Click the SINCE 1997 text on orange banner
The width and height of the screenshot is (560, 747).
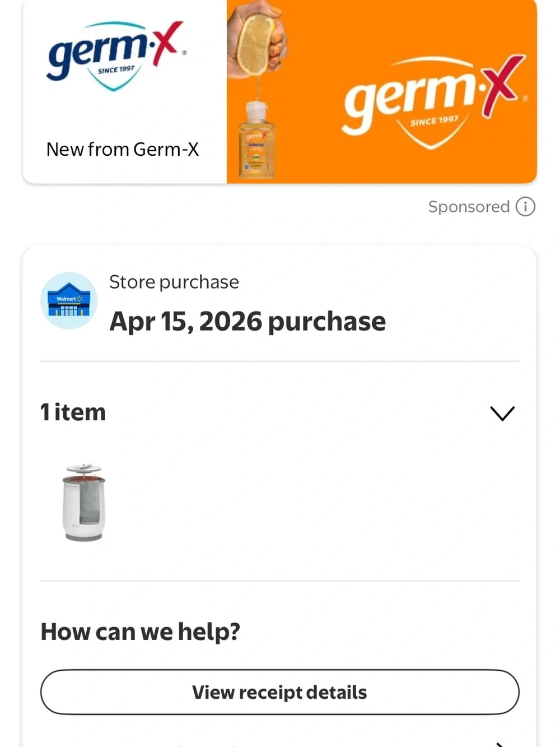(434, 121)
